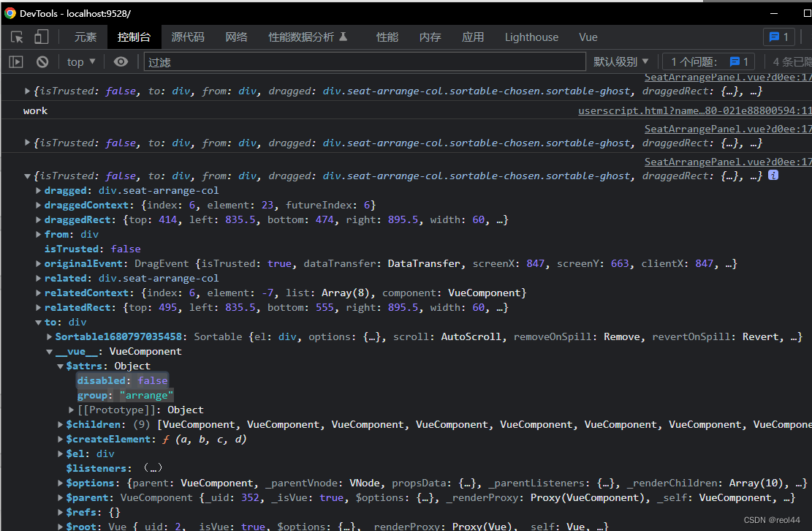This screenshot has height=531, width=812.
Task: Collapse the __vue__ VueComponent node
Action: pos(49,351)
